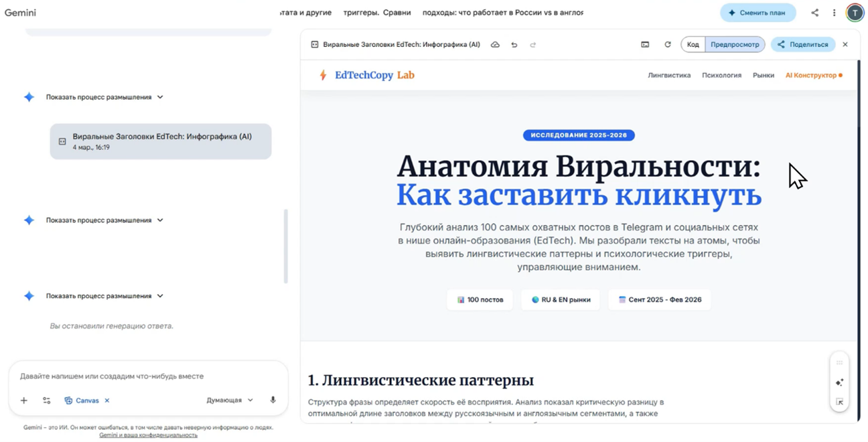Image resolution: width=868 pixels, height=442 pixels.
Task: Click the redo arrow in the canvas toolbar
Action: pyautogui.click(x=533, y=44)
